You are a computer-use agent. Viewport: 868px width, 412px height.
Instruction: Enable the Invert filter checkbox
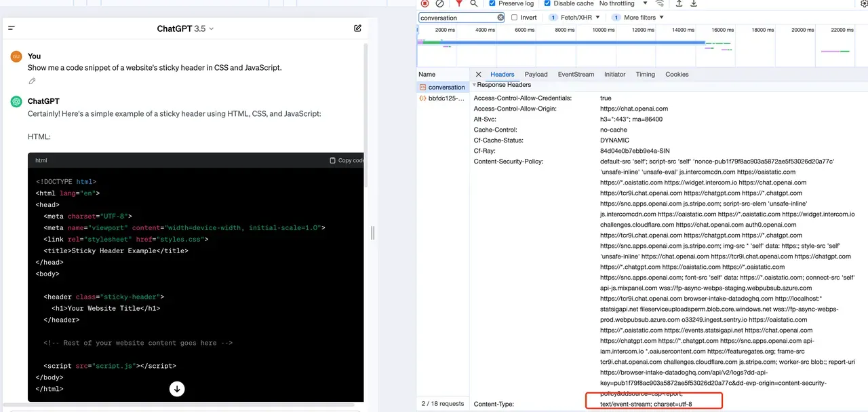coord(514,18)
